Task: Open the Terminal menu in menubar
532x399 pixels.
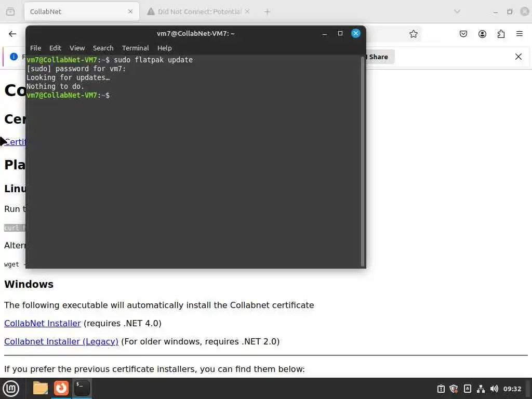Action: tap(136, 48)
